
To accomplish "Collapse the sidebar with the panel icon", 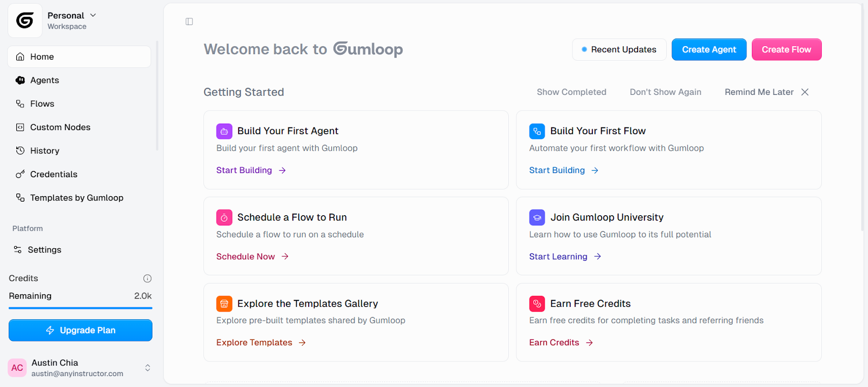I will tap(189, 21).
